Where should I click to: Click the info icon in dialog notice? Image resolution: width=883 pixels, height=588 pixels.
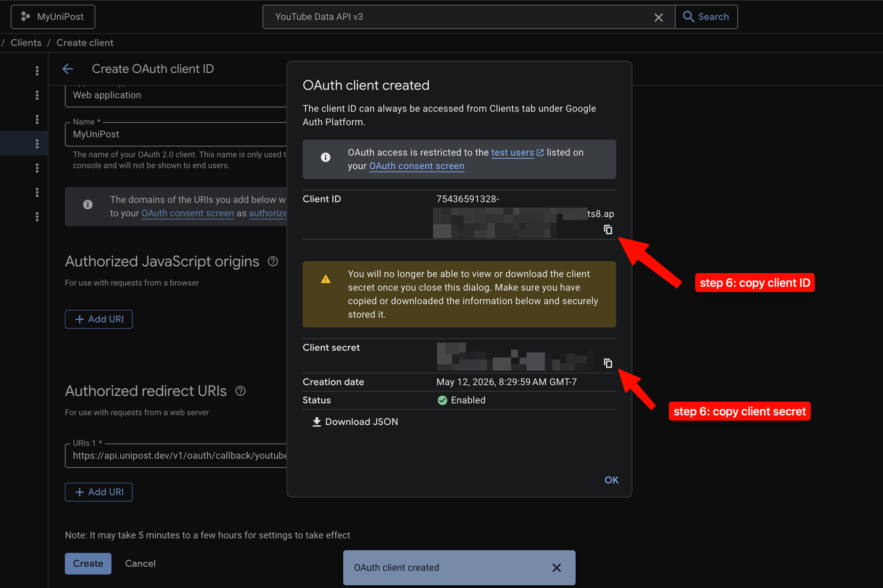pyautogui.click(x=326, y=158)
